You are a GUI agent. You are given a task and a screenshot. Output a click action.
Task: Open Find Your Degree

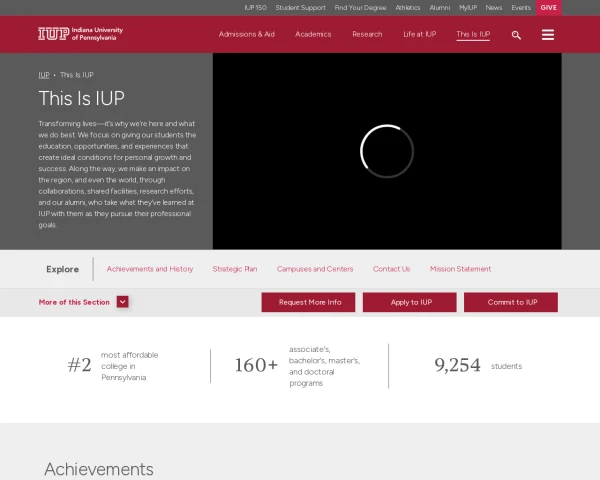coord(360,8)
